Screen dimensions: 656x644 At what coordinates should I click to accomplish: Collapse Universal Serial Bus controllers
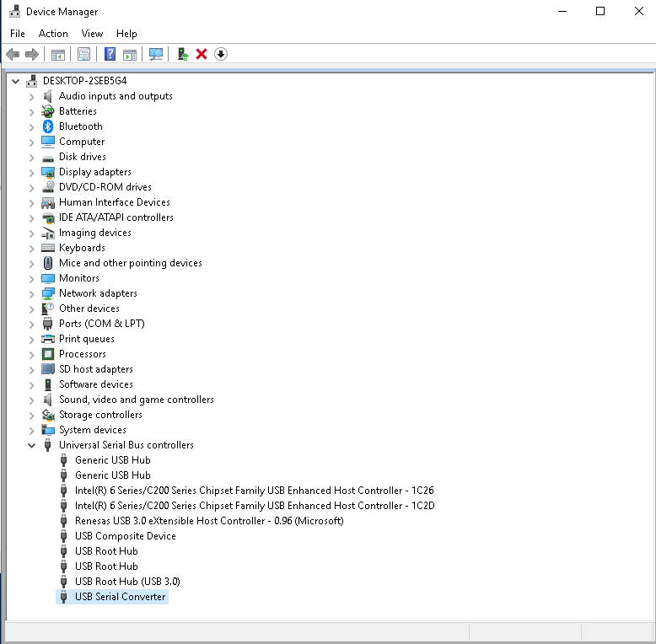[31, 445]
